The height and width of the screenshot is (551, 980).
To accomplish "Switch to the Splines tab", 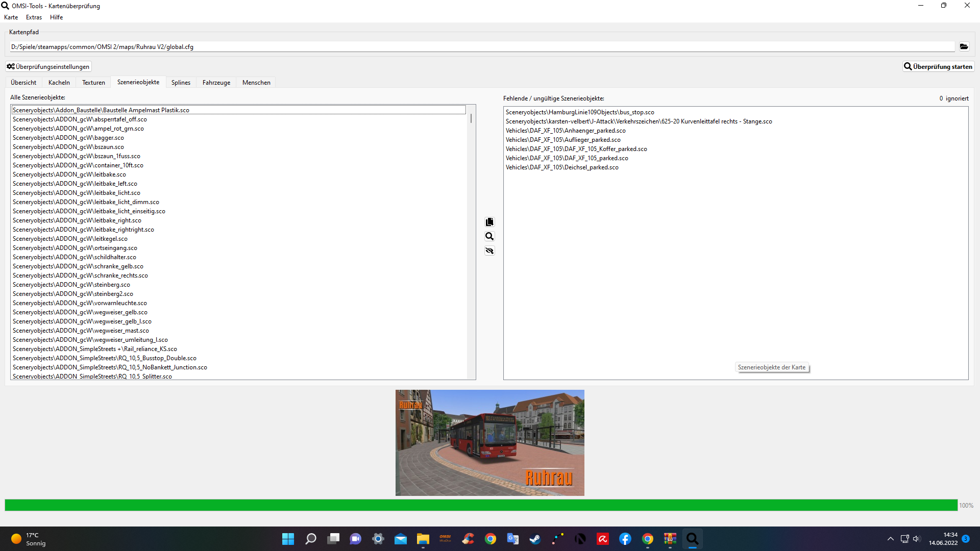I will coord(181,83).
